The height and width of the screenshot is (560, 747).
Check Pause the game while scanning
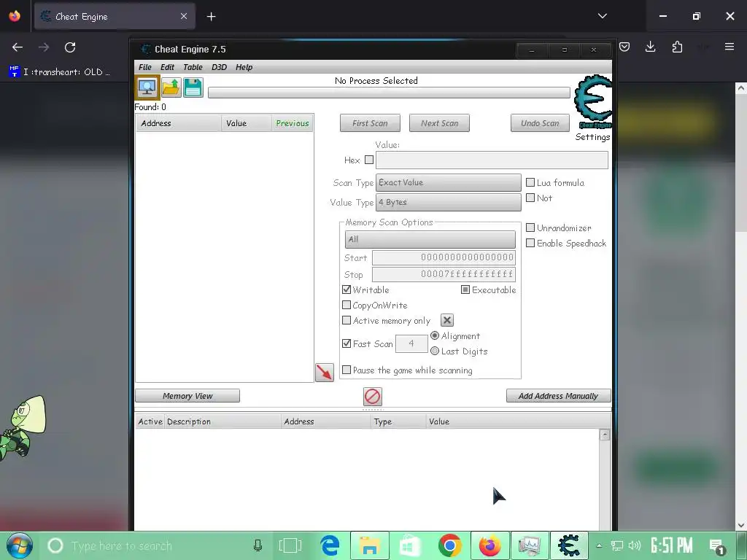point(347,370)
